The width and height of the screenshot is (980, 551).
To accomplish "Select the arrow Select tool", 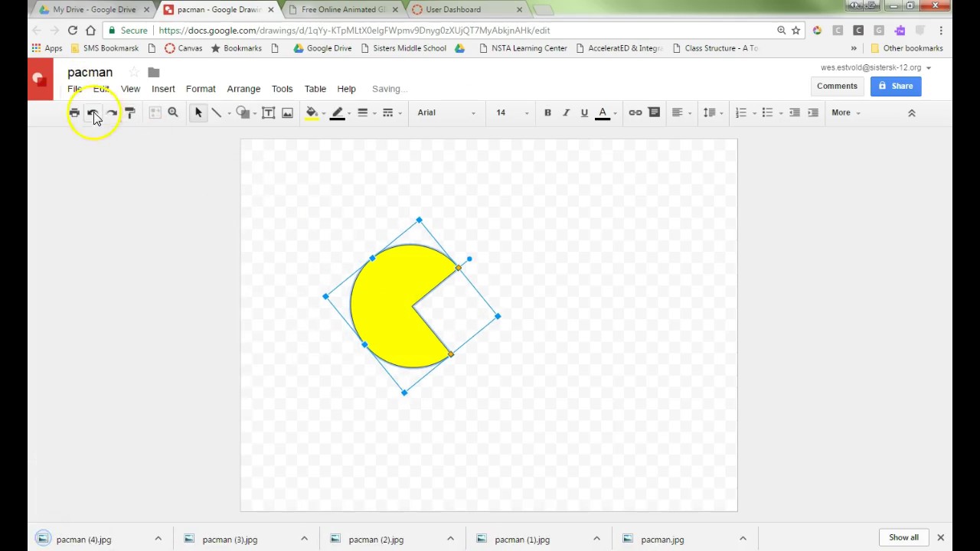I will tap(198, 112).
